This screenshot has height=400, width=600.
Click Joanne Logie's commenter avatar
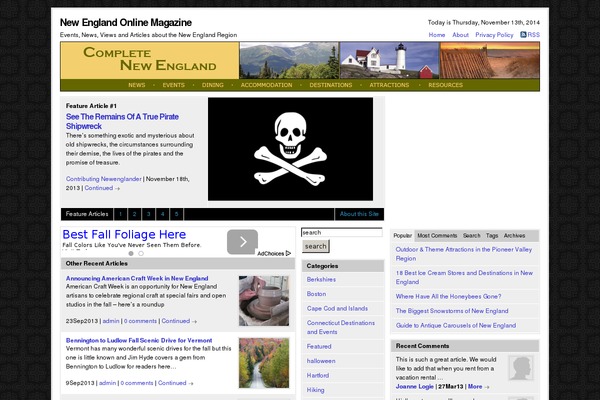tap(520, 368)
